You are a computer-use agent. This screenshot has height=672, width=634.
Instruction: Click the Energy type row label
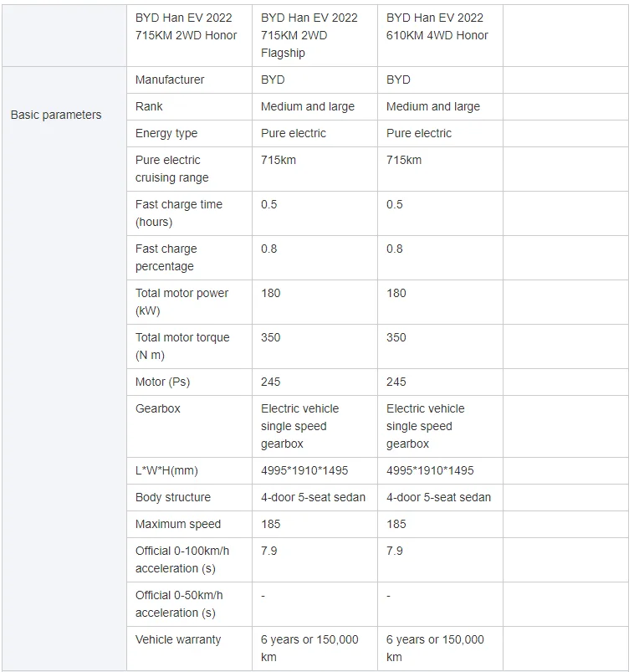click(168, 133)
